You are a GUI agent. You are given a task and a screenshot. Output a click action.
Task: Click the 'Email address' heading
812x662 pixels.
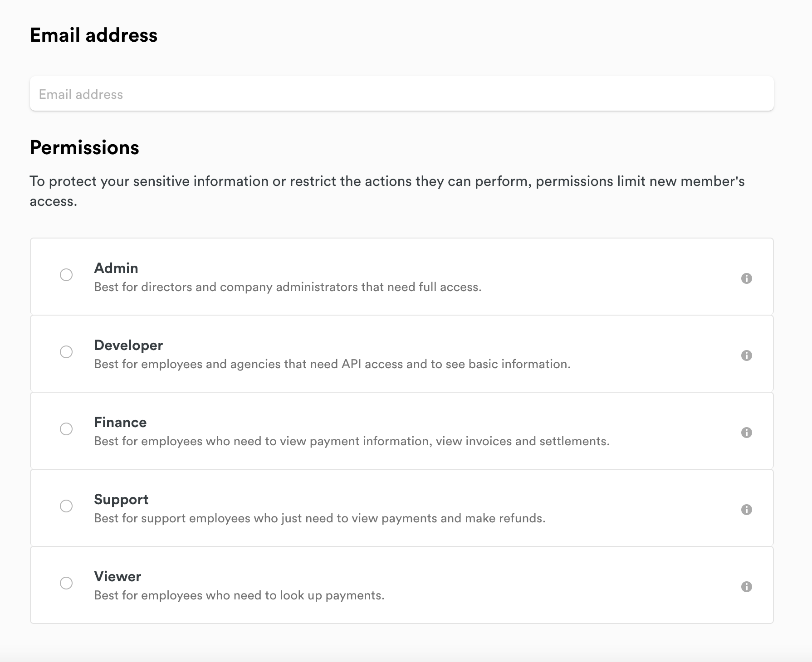pos(93,35)
